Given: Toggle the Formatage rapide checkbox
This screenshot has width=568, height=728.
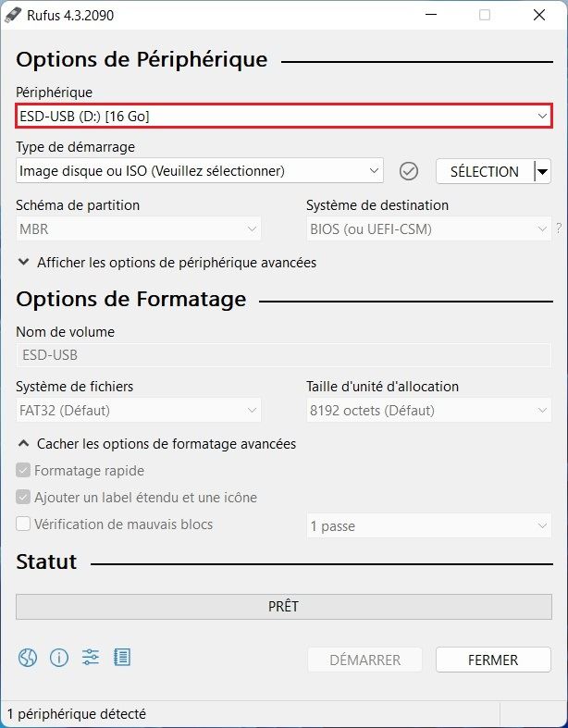Looking at the screenshot, I should click(x=24, y=471).
